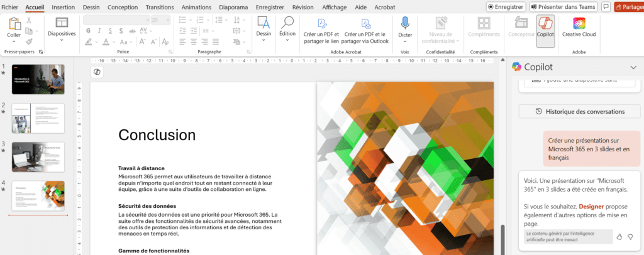Screen dimensions: 644x255
Task: Open the text direction dropdown
Action: (x=238, y=19)
